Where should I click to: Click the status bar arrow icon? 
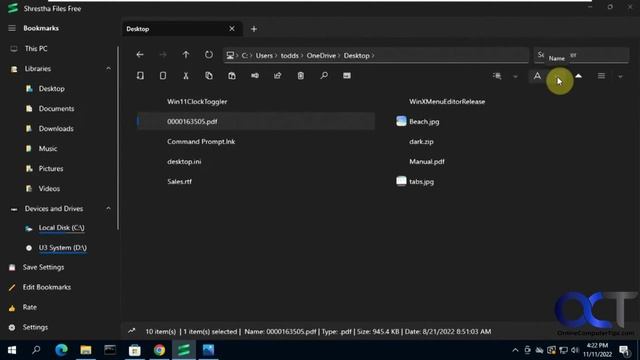pos(131,331)
